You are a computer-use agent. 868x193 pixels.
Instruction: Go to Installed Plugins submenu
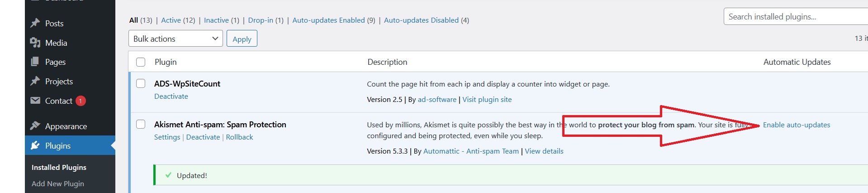point(59,167)
